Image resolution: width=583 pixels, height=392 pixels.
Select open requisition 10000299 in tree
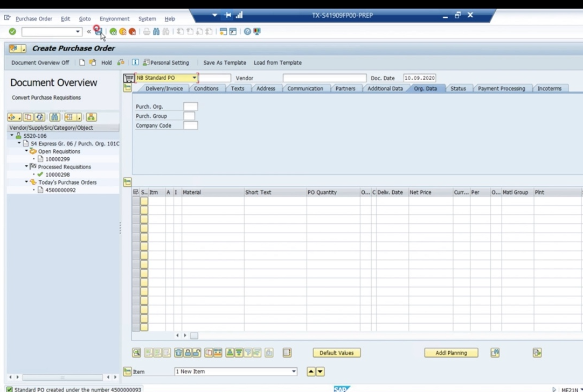click(58, 159)
